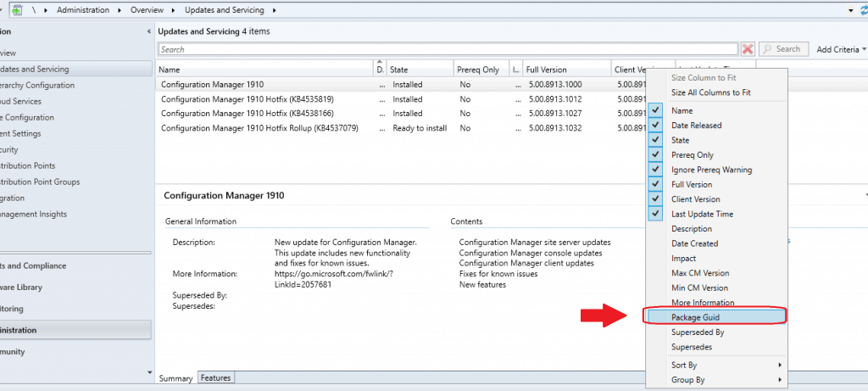Screen dimensions: 868x391
Task: Open Cloud Services tree node
Action: tap(20, 101)
